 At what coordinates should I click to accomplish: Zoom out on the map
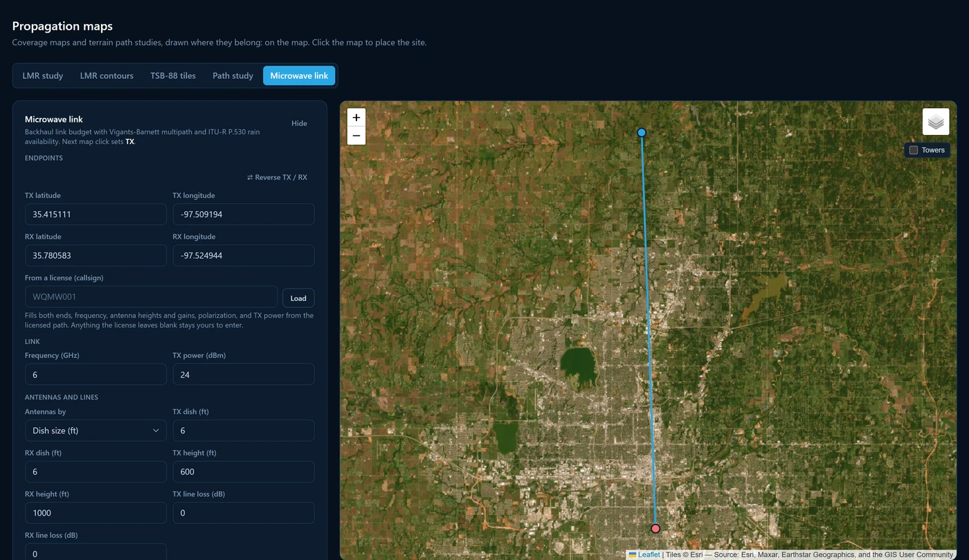coord(356,136)
